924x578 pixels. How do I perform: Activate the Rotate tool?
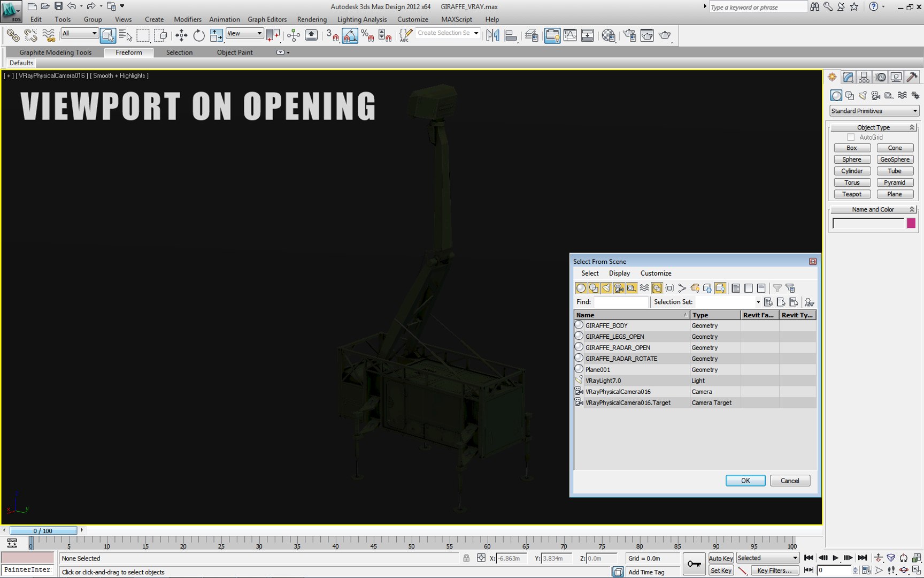pos(199,35)
